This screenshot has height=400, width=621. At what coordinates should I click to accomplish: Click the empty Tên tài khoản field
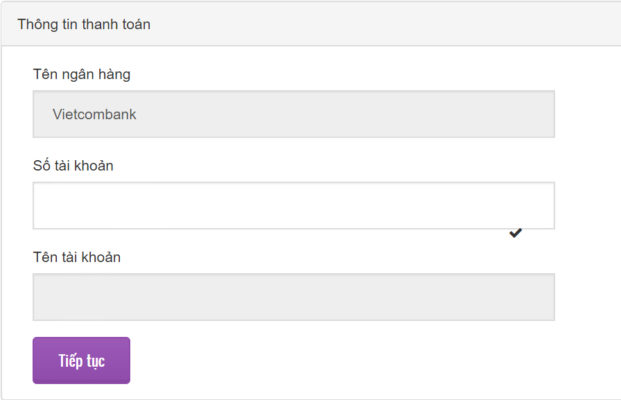coord(293,297)
